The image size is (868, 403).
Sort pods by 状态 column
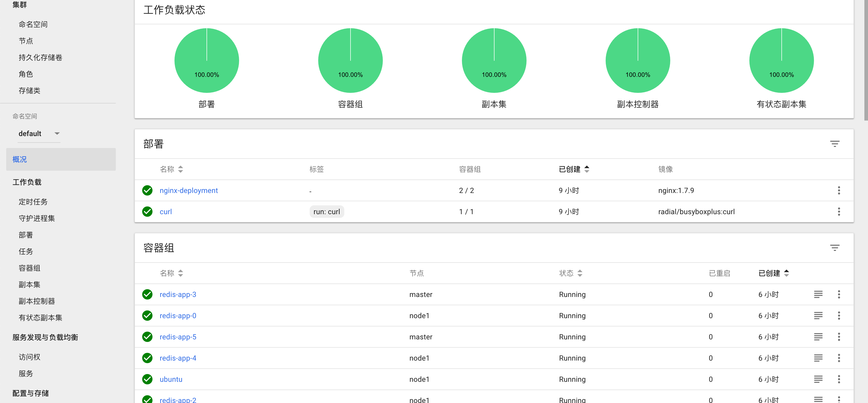click(570, 273)
